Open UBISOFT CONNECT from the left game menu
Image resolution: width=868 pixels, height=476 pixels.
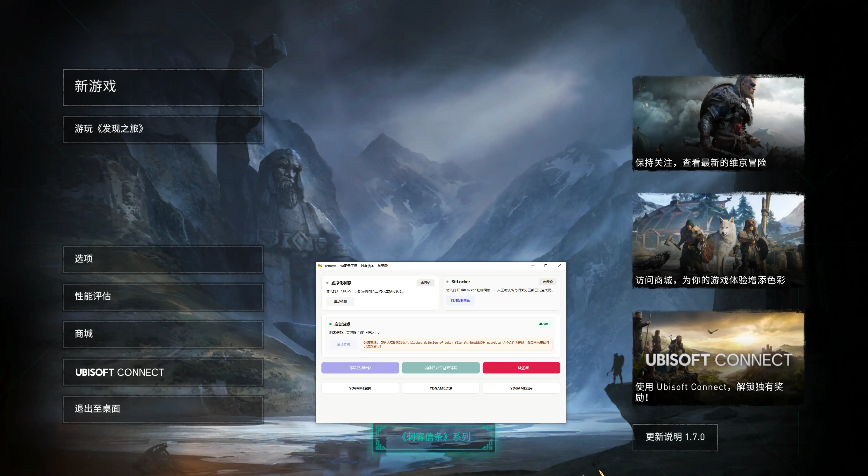[x=163, y=372]
